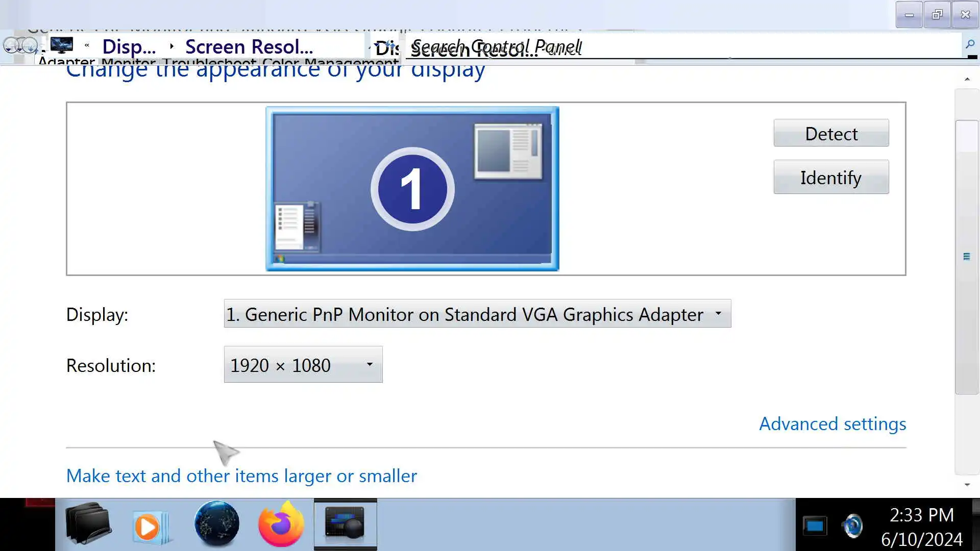This screenshot has width=980, height=551.
Task: Click the Screen Resol... breadcrumb item
Action: (249, 46)
